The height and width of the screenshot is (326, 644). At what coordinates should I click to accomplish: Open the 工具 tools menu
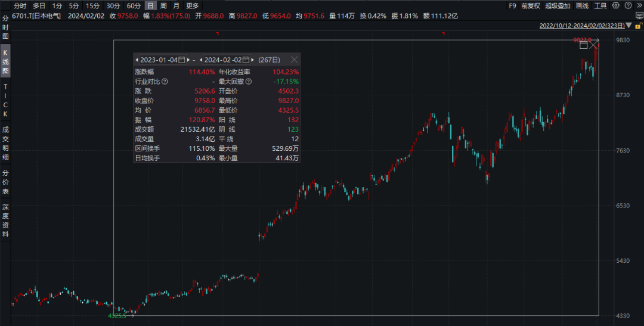click(x=600, y=5)
